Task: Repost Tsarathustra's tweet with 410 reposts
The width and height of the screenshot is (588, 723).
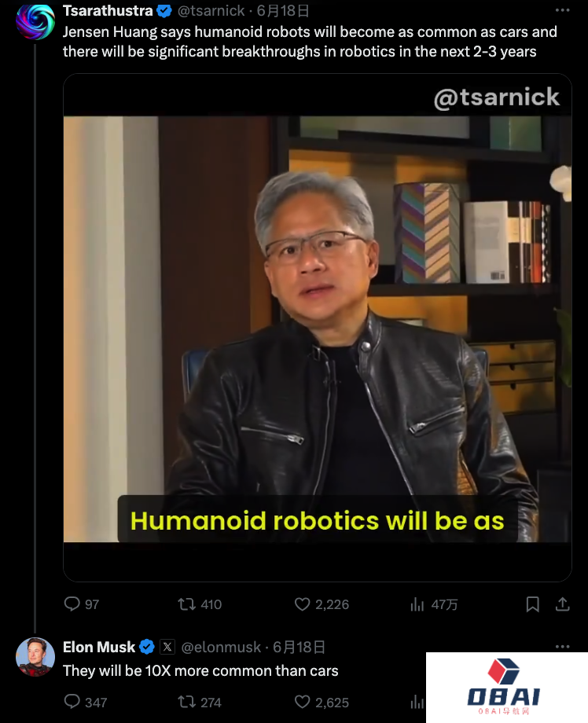Action: coord(200,604)
